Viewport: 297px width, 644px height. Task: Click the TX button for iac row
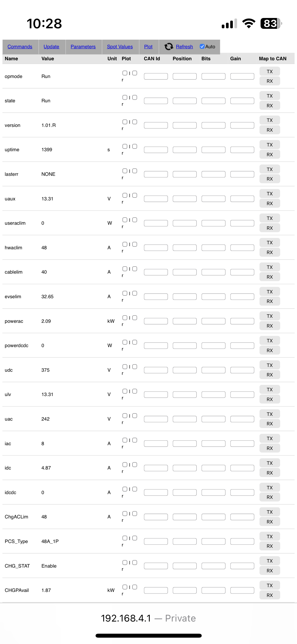pos(270,439)
